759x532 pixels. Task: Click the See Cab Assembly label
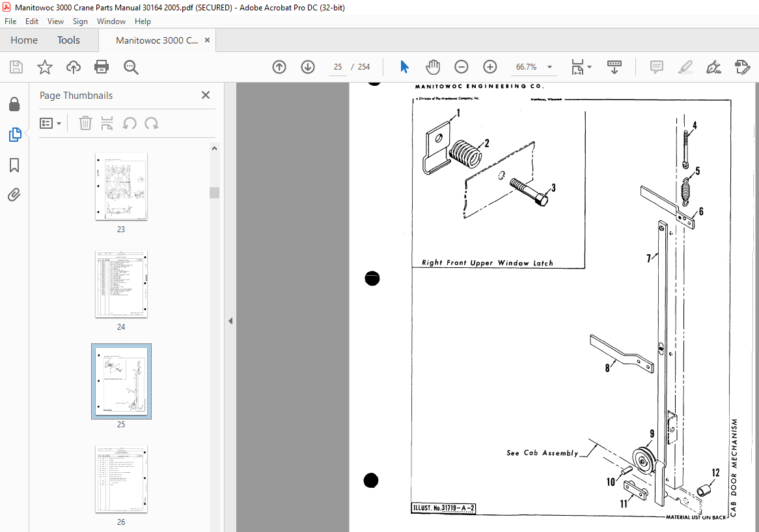click(x=542, y=453)
